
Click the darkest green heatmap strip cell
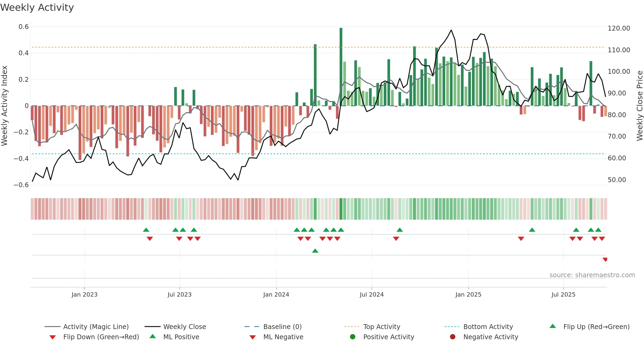[x=341, y=209]
